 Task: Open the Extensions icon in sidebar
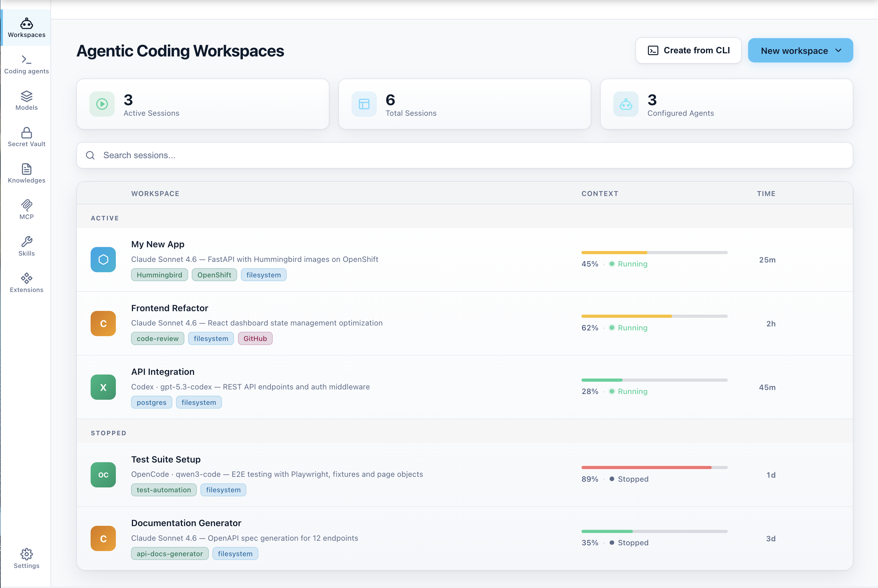[x=26, y=278]
